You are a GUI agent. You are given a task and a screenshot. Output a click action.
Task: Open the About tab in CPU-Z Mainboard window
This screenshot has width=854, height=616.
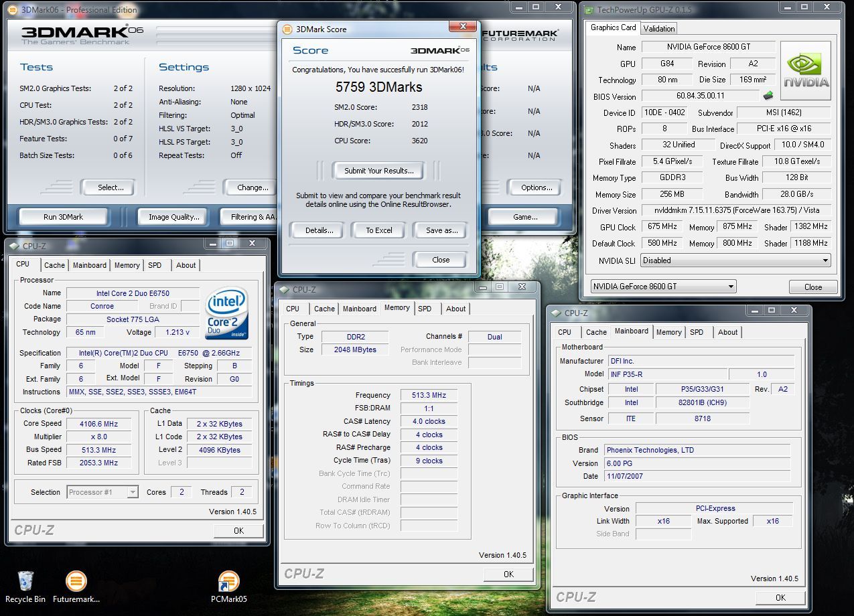tap(728, 332)
